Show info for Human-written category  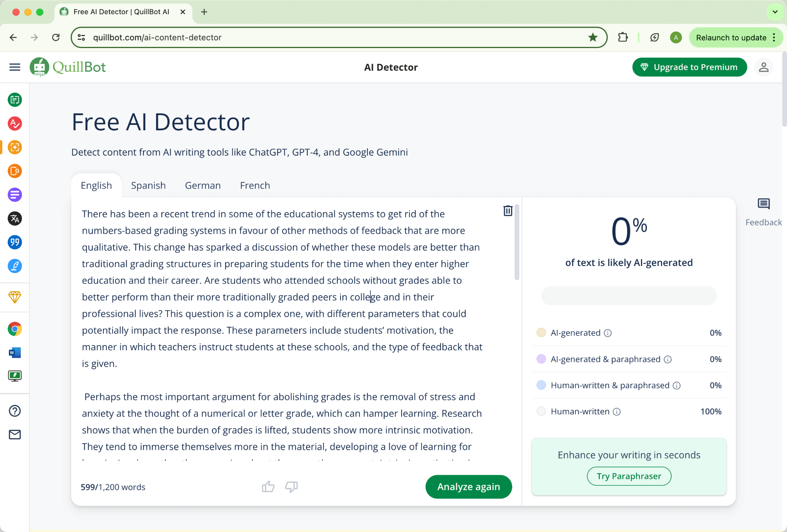[617, 412]
